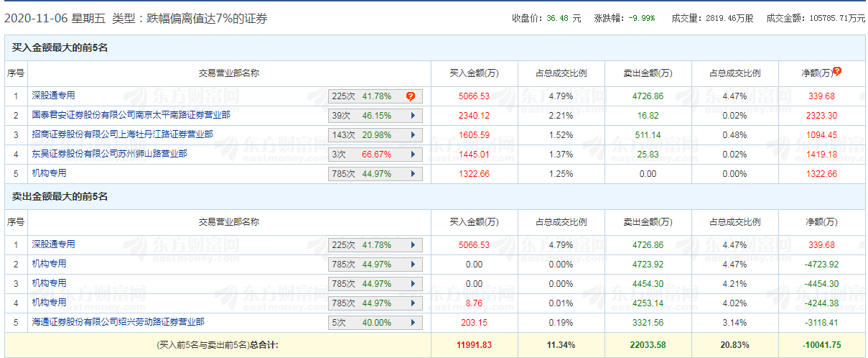868x358 pixels.
Task: Open the 机构专用 link in buy table row 5
Action: pos(49,173)
